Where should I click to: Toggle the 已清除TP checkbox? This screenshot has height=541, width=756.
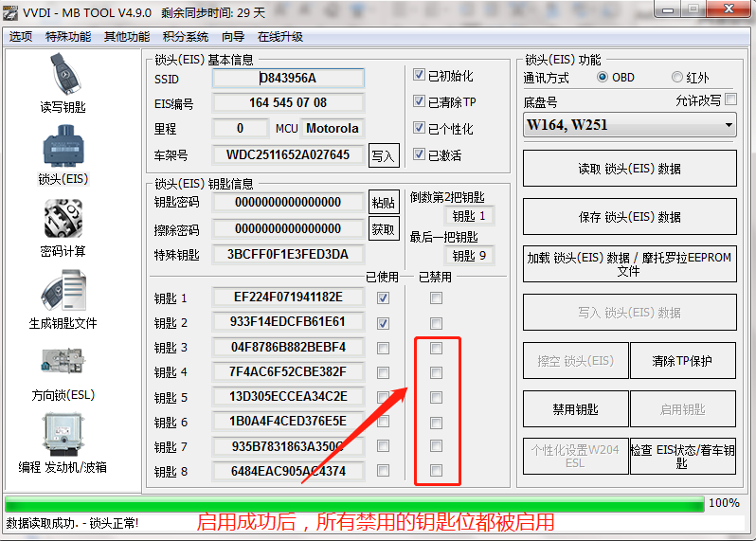[419, 101]
